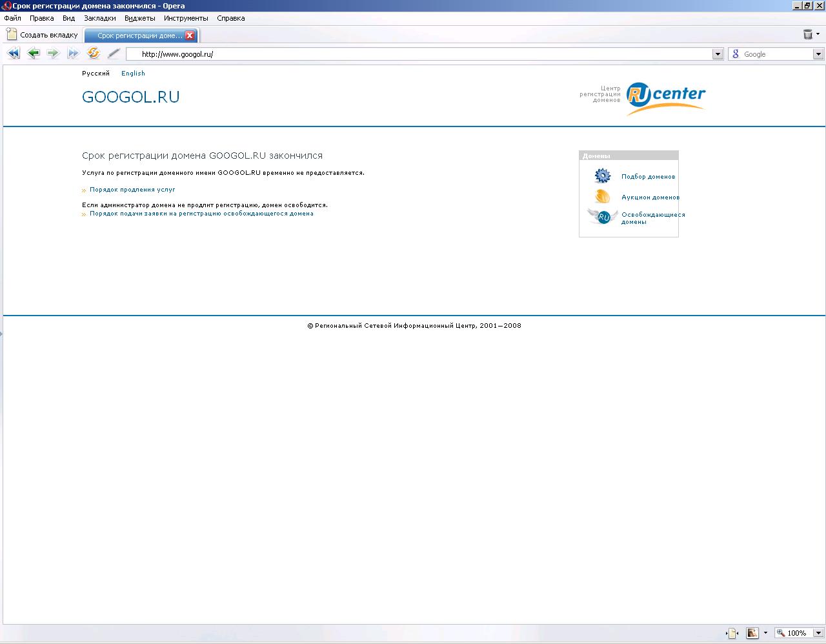This screenshot has width=826, height=644.
Task: Click the GOOGOL.RU heading link
Action: 131,97
